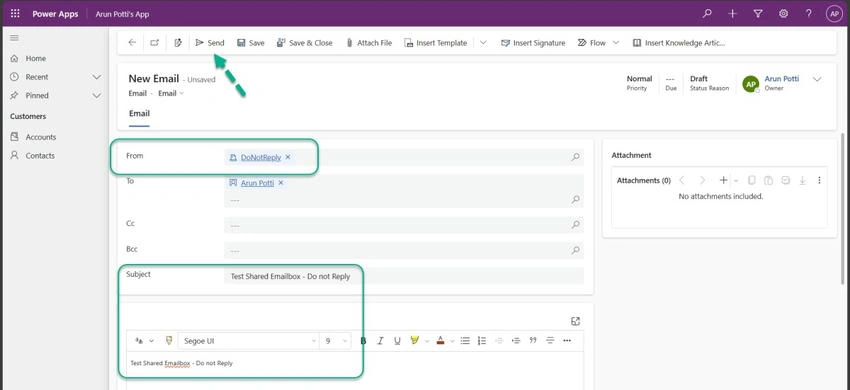850x390 pixels.
Task: Toggle italic formatting
Action: [381, 341]
